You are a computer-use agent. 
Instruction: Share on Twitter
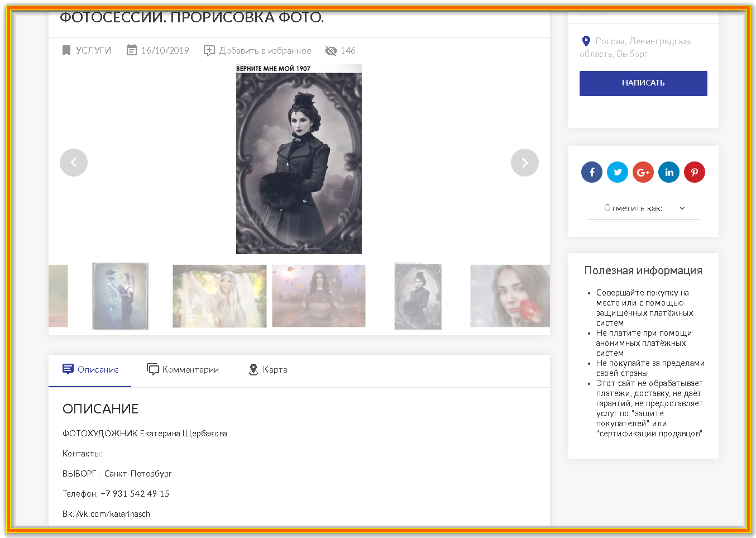click(x=618, y=172)
